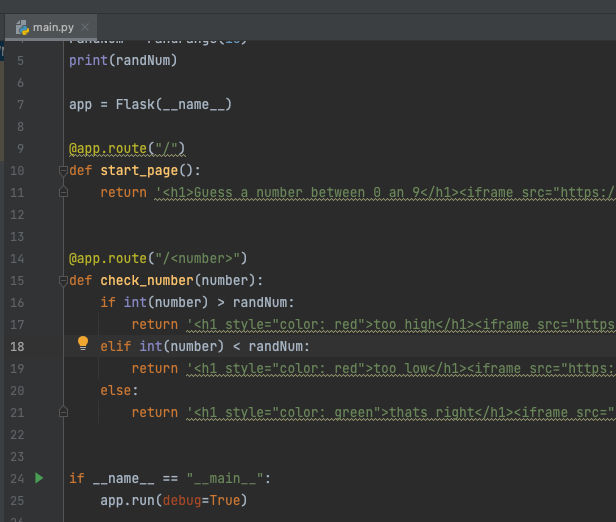The width and height of the screenshot is (616, 522).
Task: Click the debug keyword argument
Action: 182,500
